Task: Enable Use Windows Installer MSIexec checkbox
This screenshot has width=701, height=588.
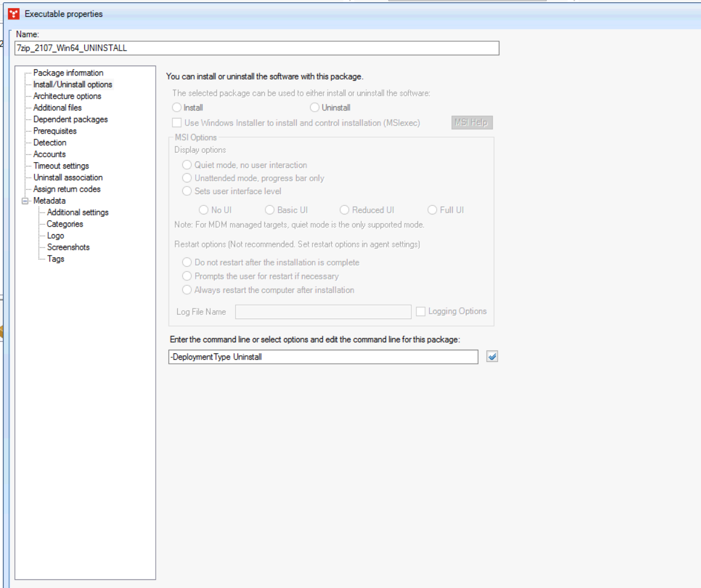Action: coord(177,122)
